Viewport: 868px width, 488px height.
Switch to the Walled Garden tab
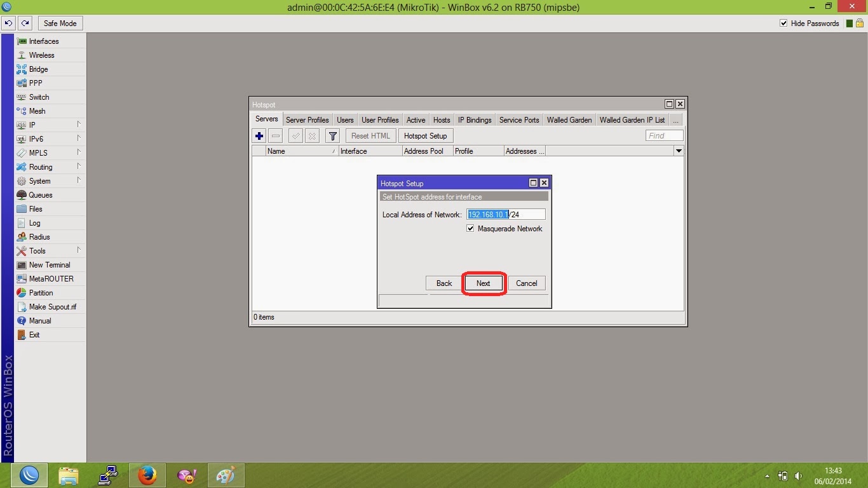(569, 120)
